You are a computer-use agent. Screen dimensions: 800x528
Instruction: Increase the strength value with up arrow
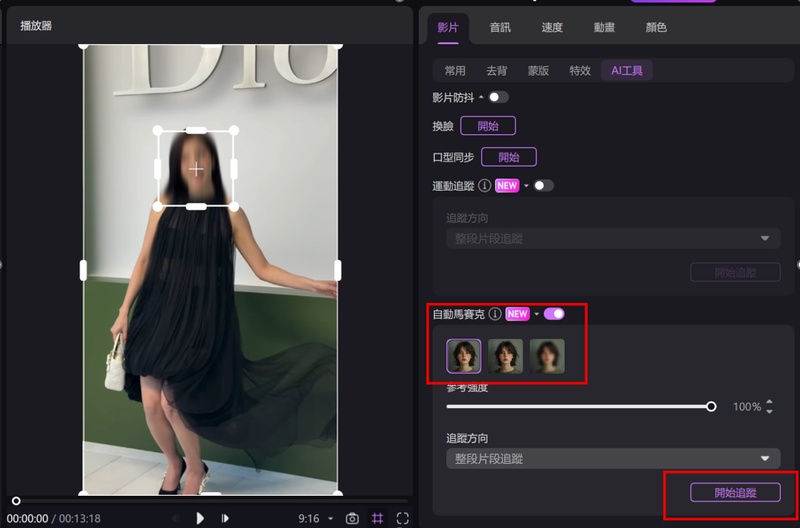[x=769, y=402]
